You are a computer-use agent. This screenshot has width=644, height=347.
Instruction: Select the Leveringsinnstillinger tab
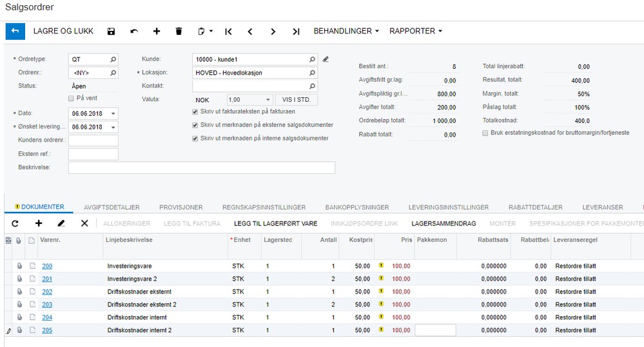tap(449, 207)
